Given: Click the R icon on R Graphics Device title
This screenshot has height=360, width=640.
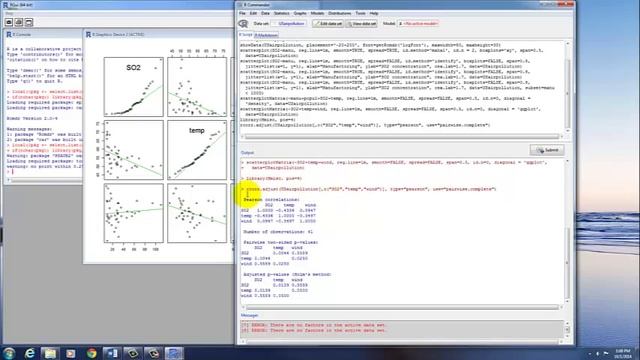Looking at the screenshot, I should [x=88, y=35].
